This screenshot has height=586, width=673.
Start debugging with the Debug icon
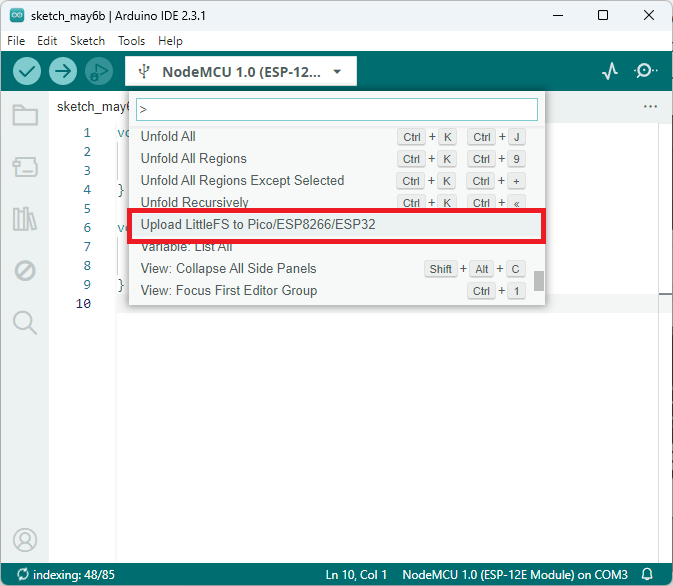(98, 71)
